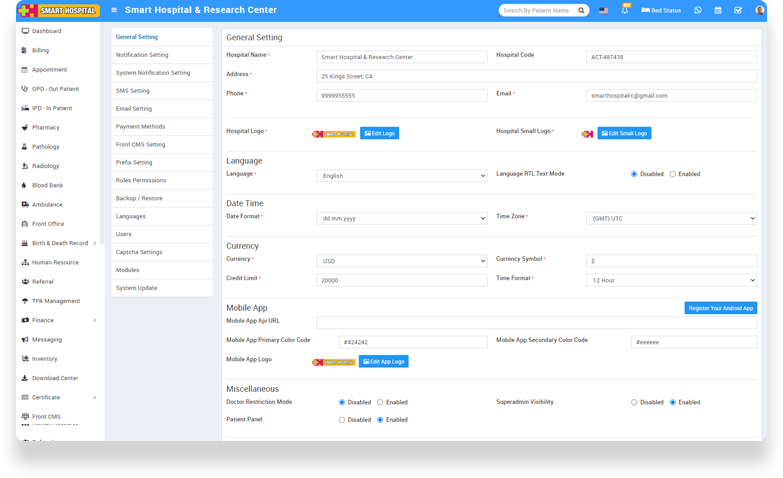Screen dimensions: 783x478
Task: Enable Language RTL Text Mode
Action: tap(673, 174)
